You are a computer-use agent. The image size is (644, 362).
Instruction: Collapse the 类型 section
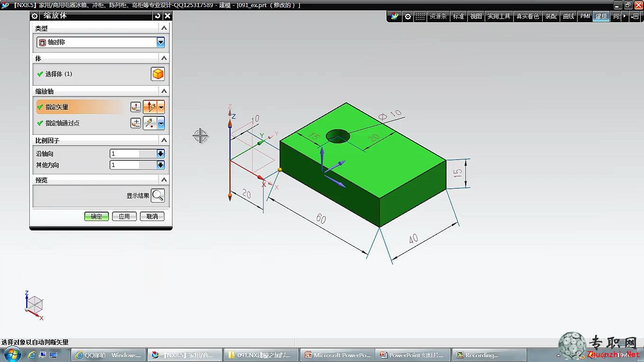[164, 28]
